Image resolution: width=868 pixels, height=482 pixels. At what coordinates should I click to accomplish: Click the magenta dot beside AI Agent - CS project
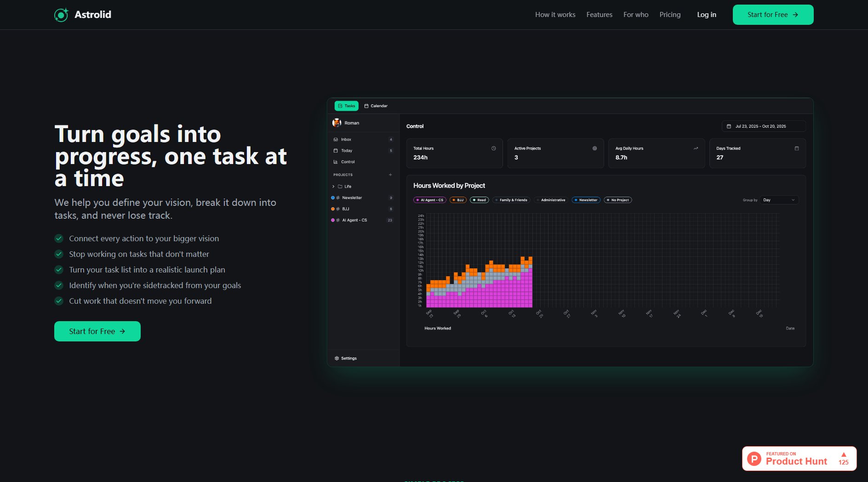pos(333,220)
